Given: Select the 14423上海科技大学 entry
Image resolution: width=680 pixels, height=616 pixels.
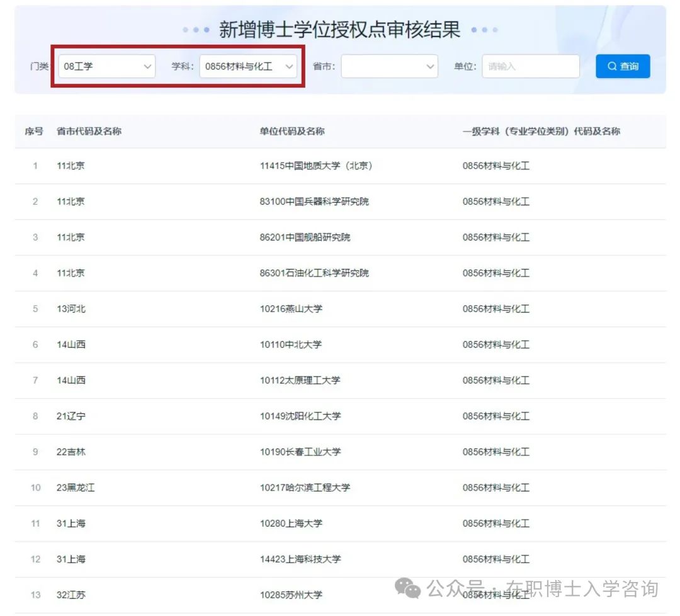Looking at the screenshot, I should click(x=300, y=559).
